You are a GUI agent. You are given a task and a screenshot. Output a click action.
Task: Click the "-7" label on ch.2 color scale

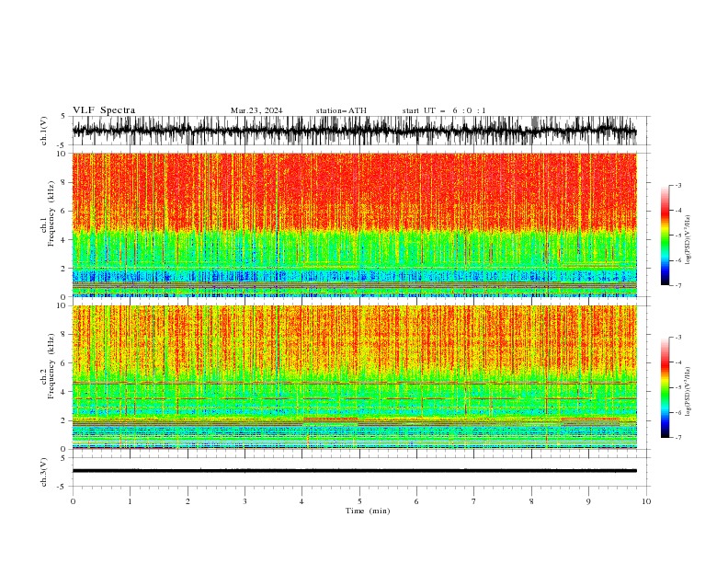[x=678, y=437]
